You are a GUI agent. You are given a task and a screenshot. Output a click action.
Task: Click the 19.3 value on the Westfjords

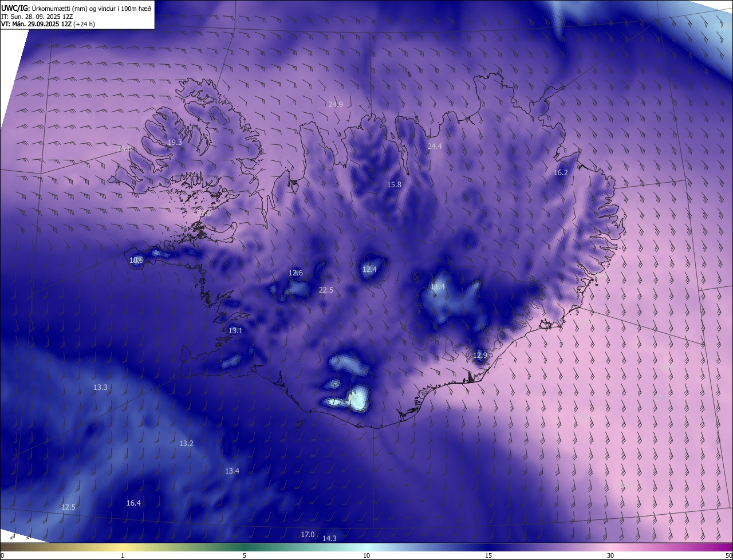[x=175, y=142]
